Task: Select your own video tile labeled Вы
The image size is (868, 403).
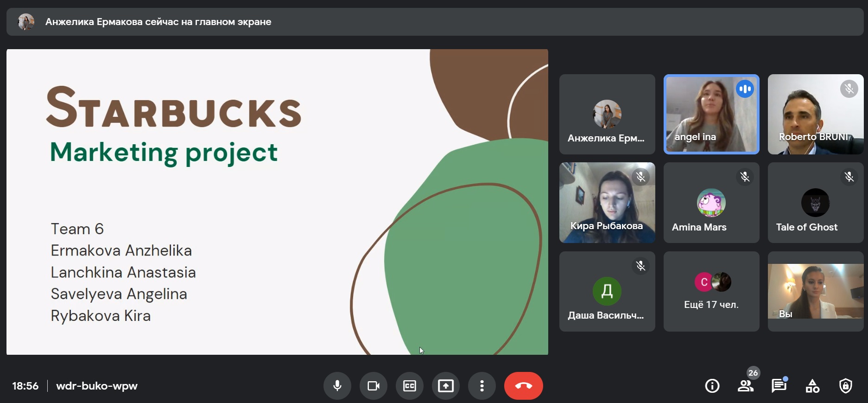Action: point(816,291)
